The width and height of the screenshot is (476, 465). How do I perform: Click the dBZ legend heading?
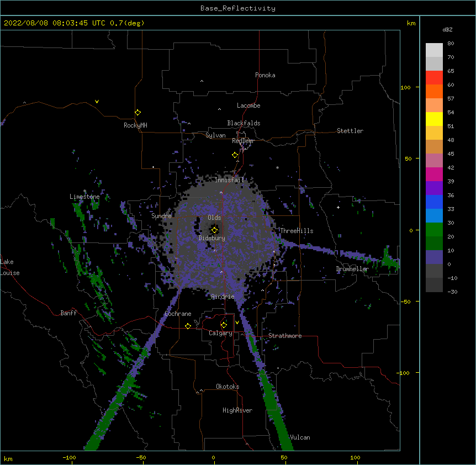coord(447,29)
